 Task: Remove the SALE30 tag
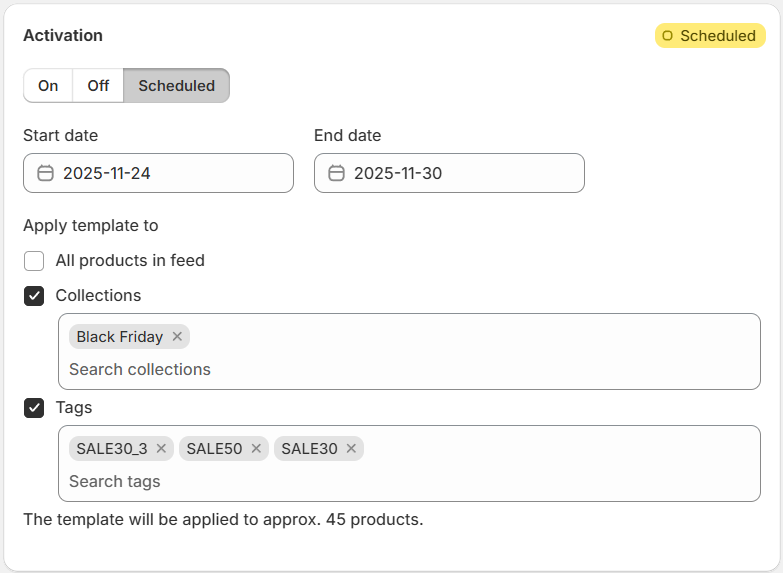[351, 449]
